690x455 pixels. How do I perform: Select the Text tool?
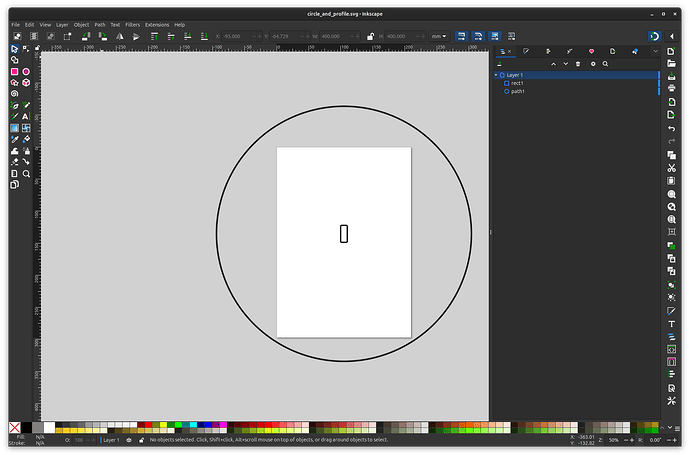(x=26, y=117)
